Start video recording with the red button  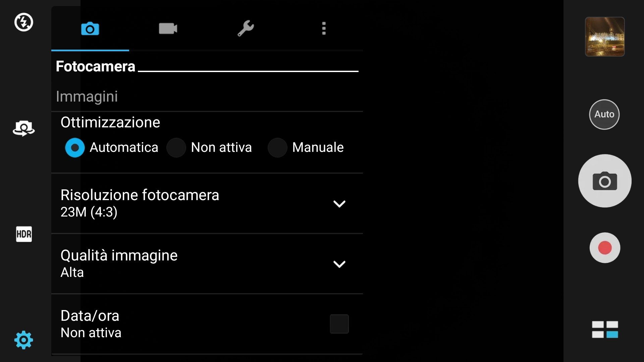605,248
